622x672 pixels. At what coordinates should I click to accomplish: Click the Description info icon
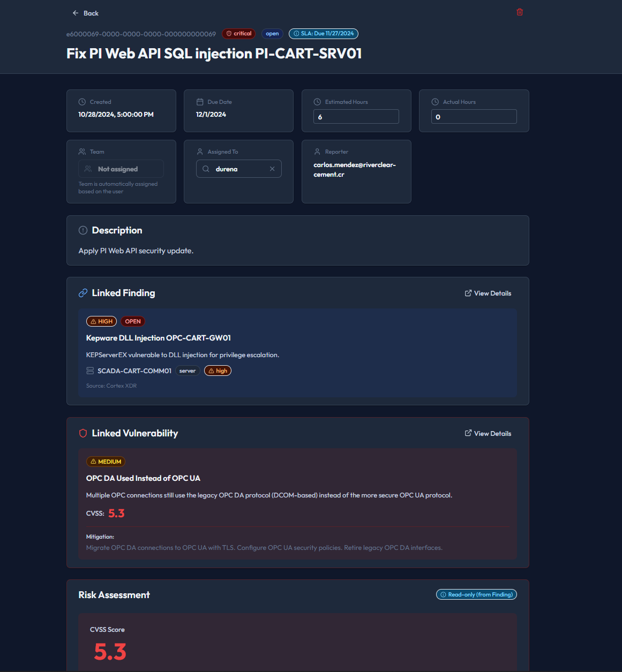coord(83,230)
